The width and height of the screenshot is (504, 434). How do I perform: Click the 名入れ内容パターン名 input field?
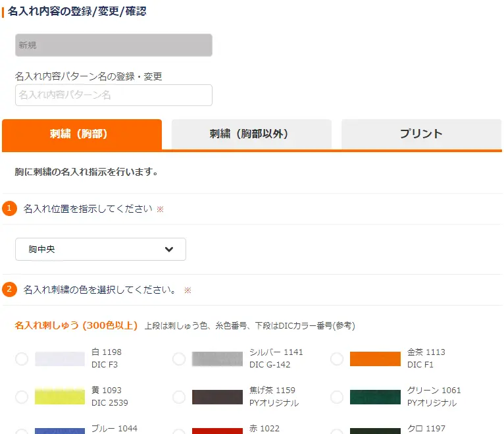(114, 95)
